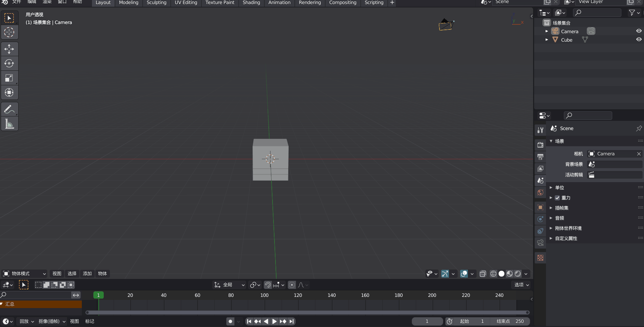Hide the Camera in the outliner
644x327 pixels.
639,31
